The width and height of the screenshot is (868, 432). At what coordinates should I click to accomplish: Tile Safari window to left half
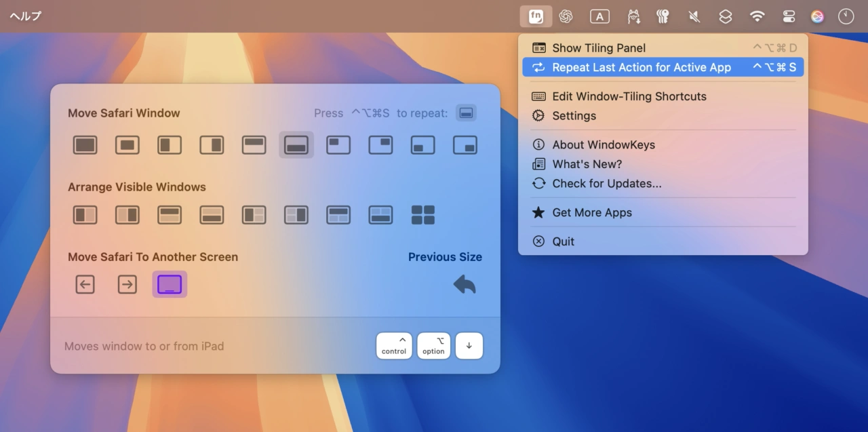tap(170, 145)
